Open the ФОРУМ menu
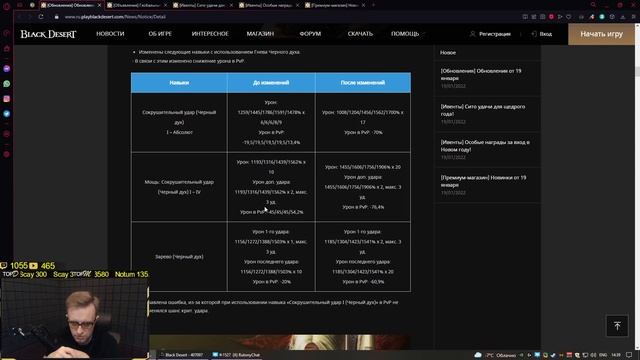Screen dimensions: 640x360 [x=310, y=34]
